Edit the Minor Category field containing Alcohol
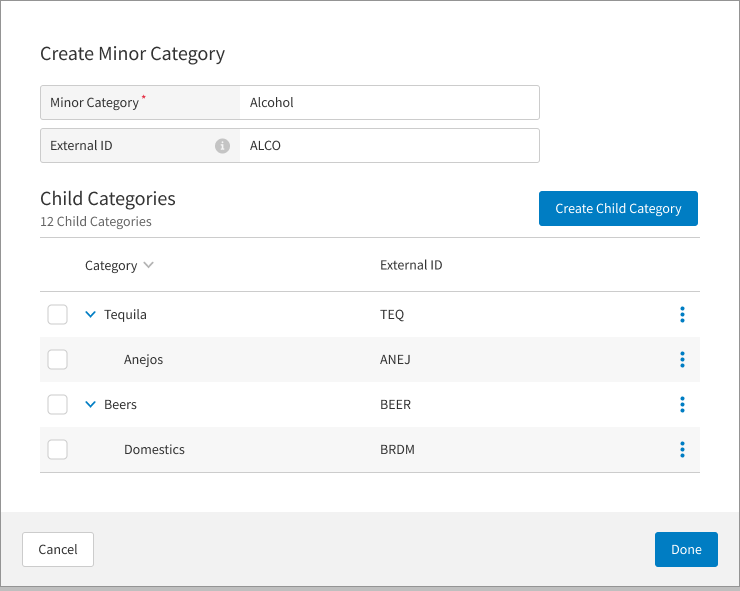This screenshot has width=740, height=591. tap(388, 102)
